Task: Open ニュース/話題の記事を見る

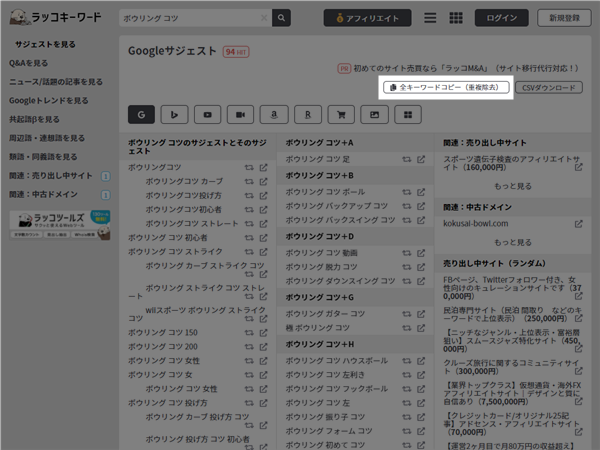Action: coord(56,82)
